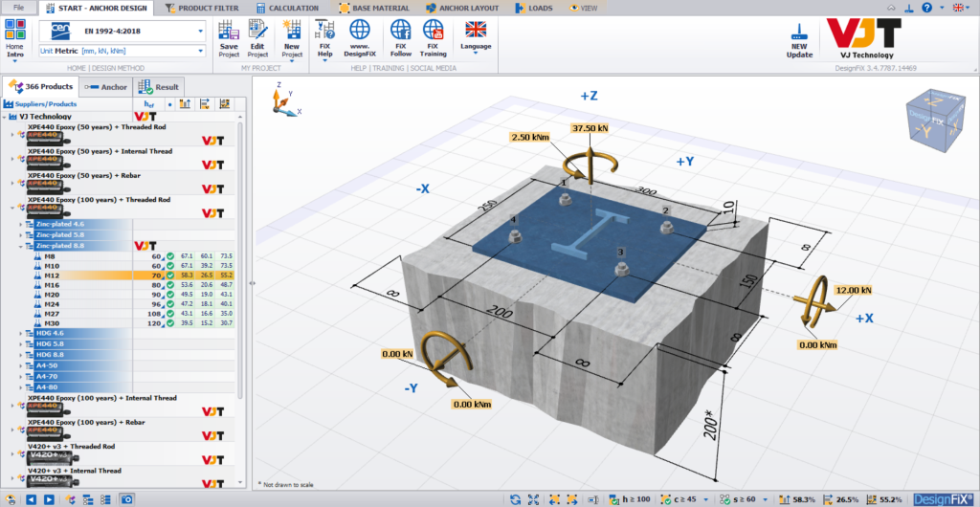980x507 pixels.
Task: Click the list view icon in bottom bar
Action: pyautogui.click(x=105, y=499)
